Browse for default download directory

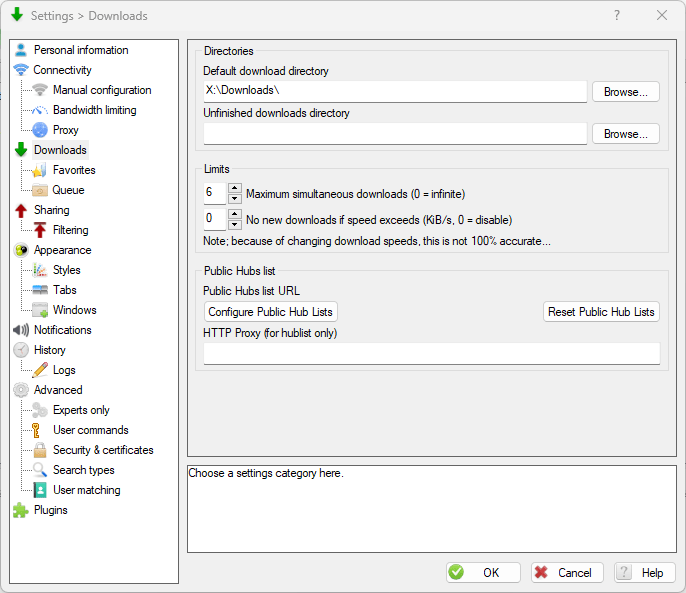(x=626, y=92)
